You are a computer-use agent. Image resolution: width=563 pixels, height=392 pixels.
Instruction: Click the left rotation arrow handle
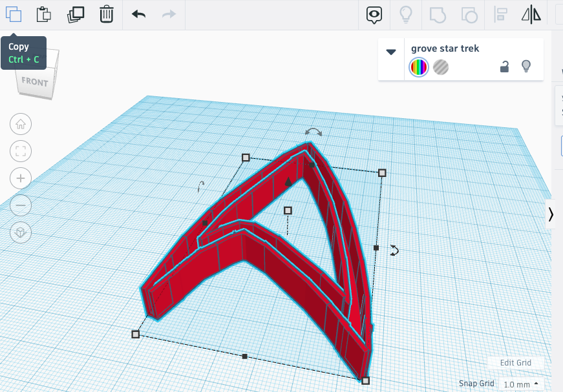click(x=201, y=186)
